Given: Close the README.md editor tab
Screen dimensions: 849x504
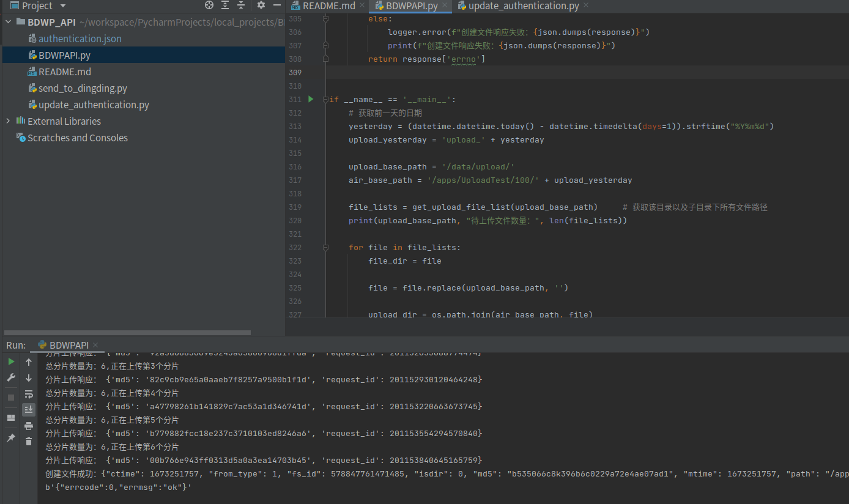Looking at the screenshot, I should (x=362, y=6).
